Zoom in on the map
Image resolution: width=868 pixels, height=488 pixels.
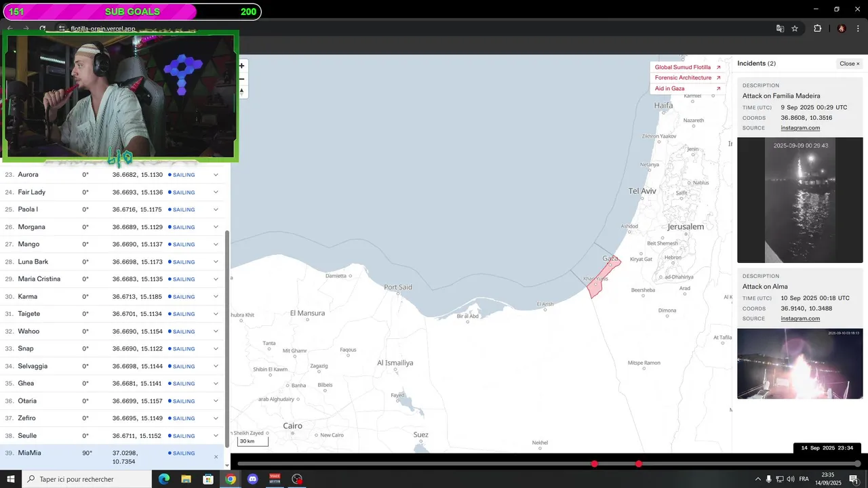tap(241, 66)
